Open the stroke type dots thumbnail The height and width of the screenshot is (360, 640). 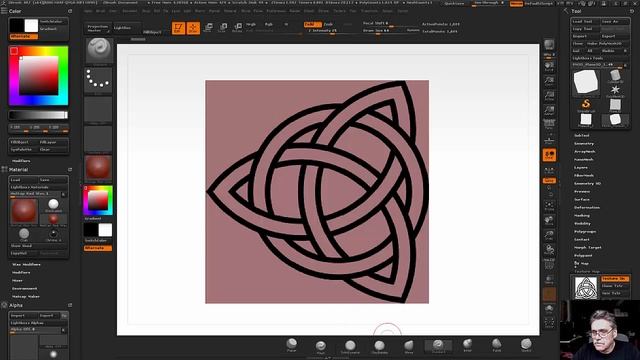[x=99, y=80]
